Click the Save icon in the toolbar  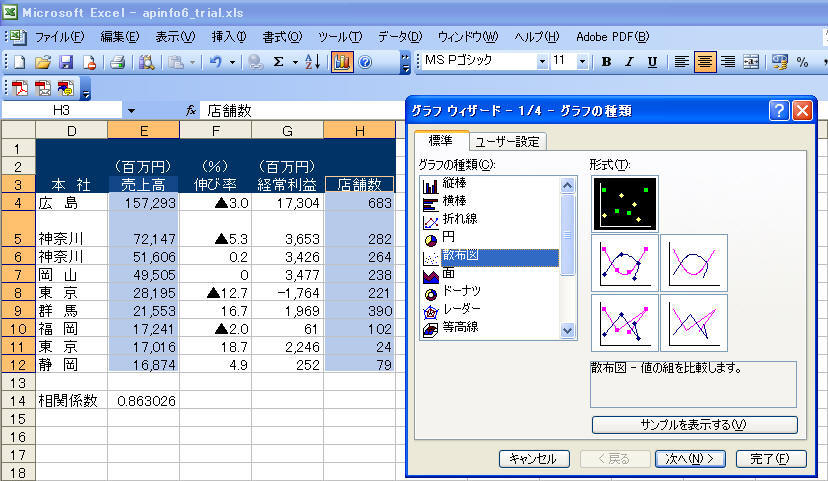point(64,62)
